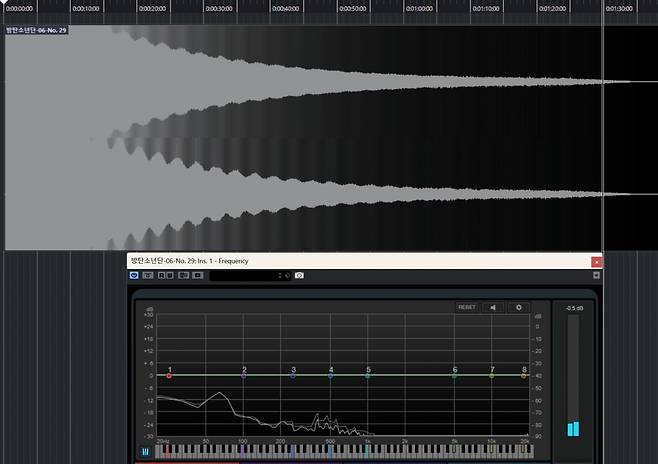Click the Frequency plugin window title bar

350,261
